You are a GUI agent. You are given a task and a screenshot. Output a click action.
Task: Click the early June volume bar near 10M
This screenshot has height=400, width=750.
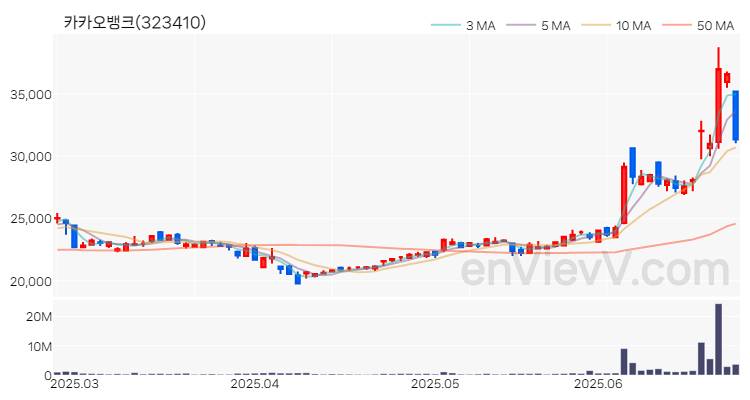(624, 362)
